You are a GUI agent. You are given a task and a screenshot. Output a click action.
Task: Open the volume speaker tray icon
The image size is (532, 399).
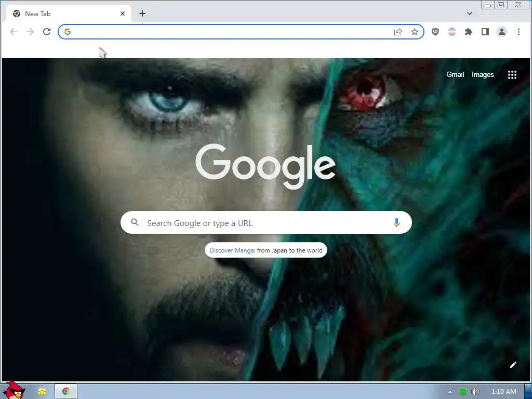coord(475,392)
